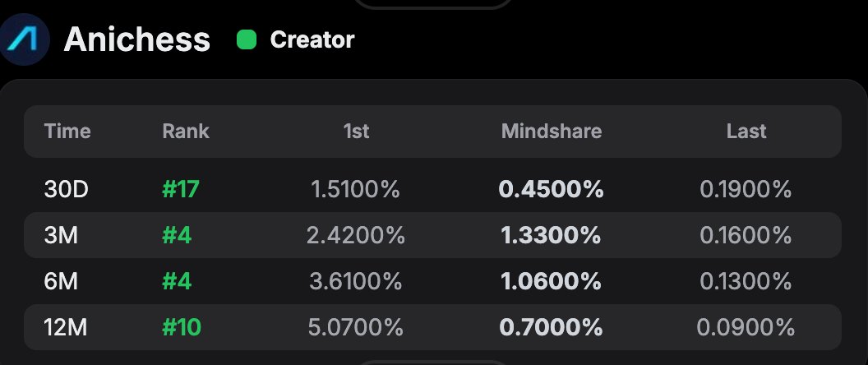Select the 3M time period row
868x365 pixels.
62,236
